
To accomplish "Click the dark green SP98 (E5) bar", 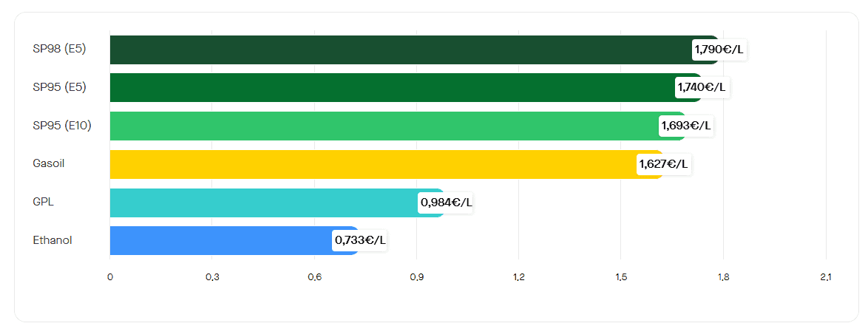I will coord(399,50).
